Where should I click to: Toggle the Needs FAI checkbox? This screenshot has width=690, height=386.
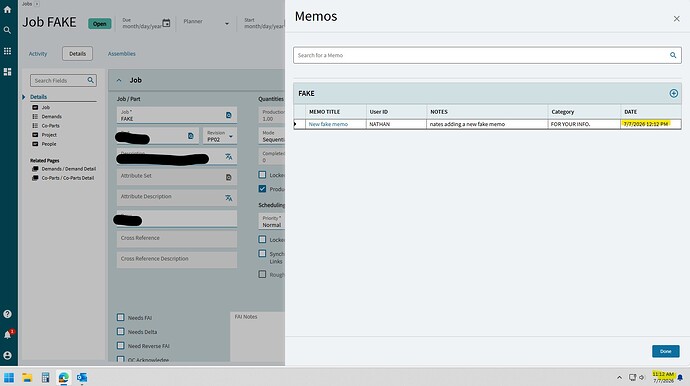(121, 317)
